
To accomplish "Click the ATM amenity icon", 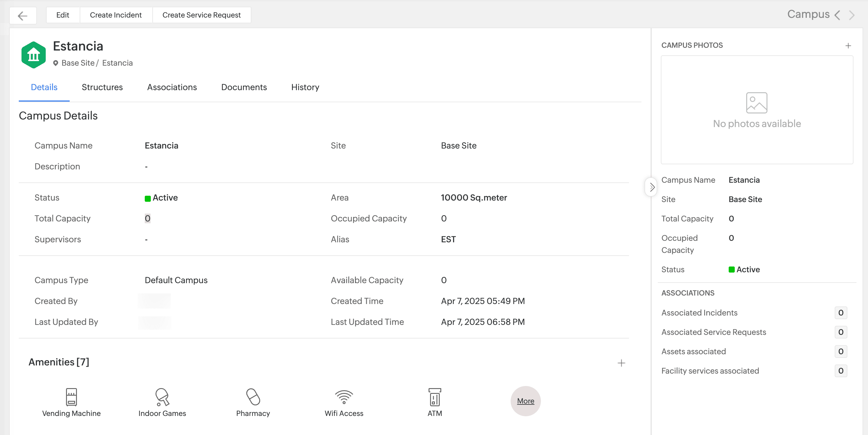I will point(434,397).
